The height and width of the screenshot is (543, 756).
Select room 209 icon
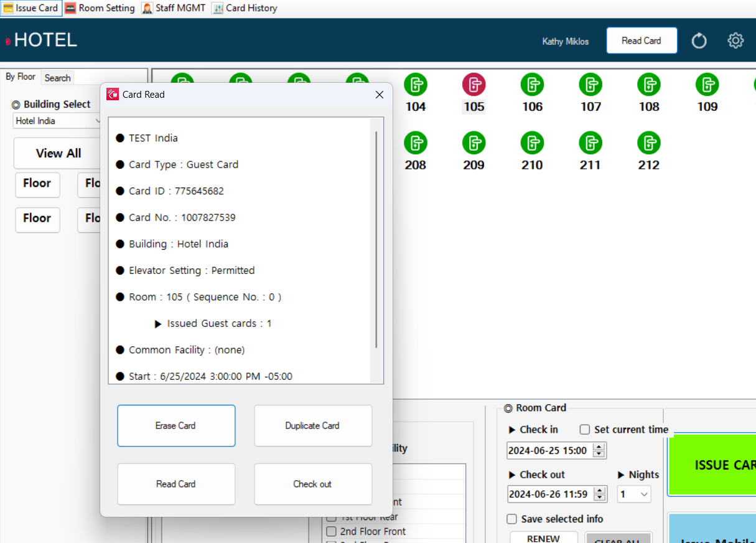pyautogui.click(x=474, y=143)
